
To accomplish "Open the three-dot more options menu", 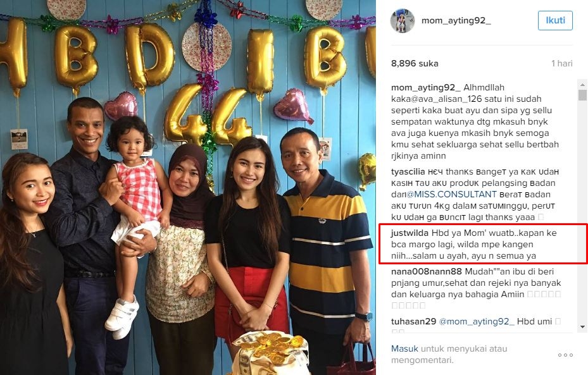I will [565, 355].
